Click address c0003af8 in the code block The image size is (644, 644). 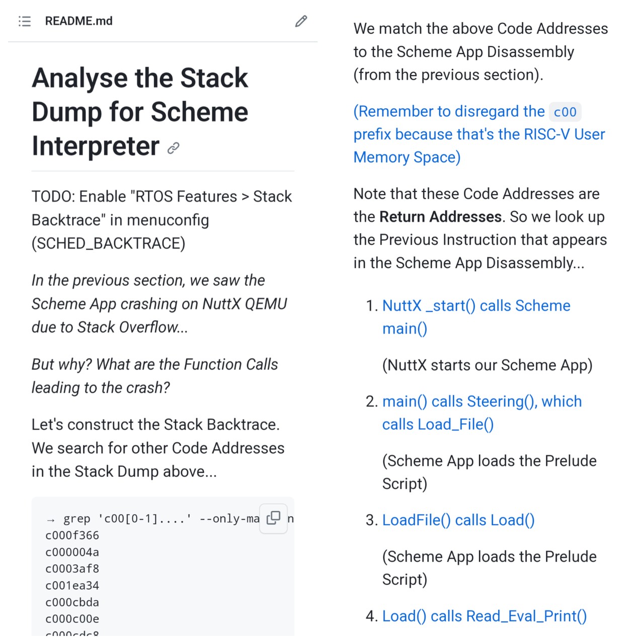(x=72, y=569)
